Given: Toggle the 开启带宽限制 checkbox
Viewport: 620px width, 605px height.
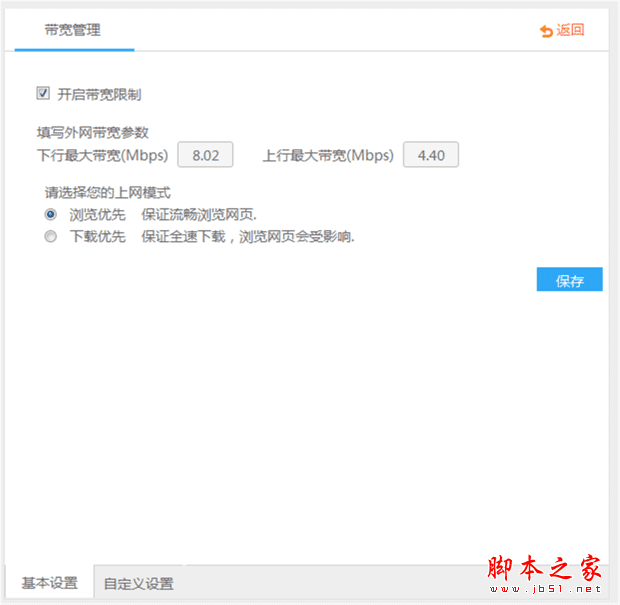Looking at the screenshot, I should pos(43,93).
